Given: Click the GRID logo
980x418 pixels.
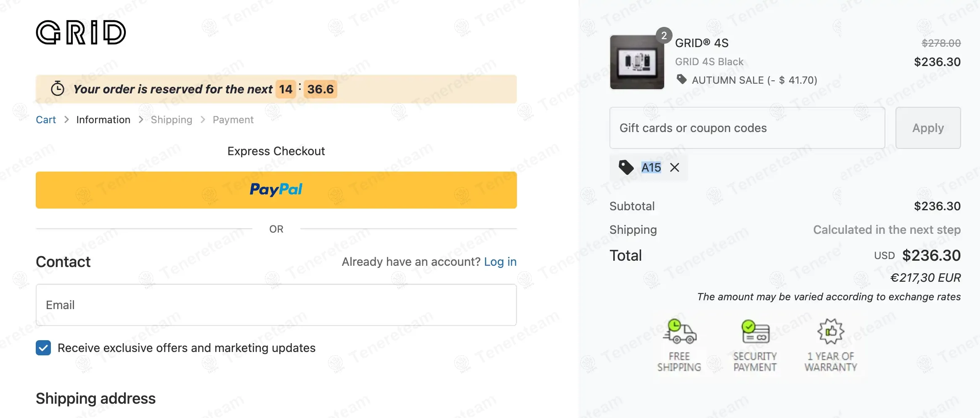Looking at the screenshot, I should point(81,32).
